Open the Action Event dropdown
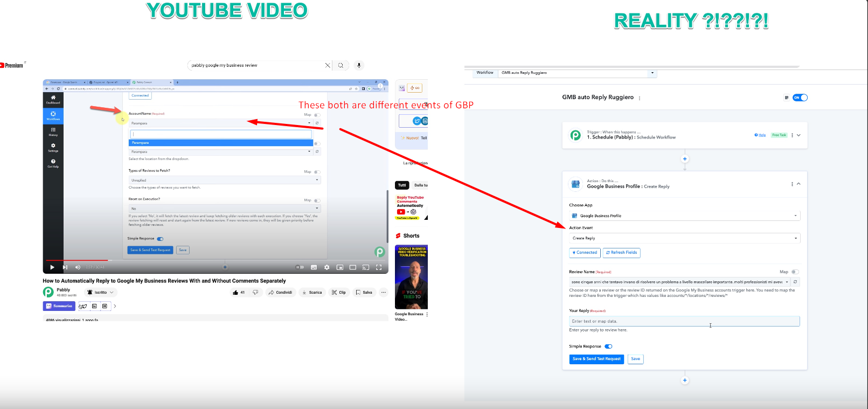The image size is (868, 409). (x=684, y=238)
